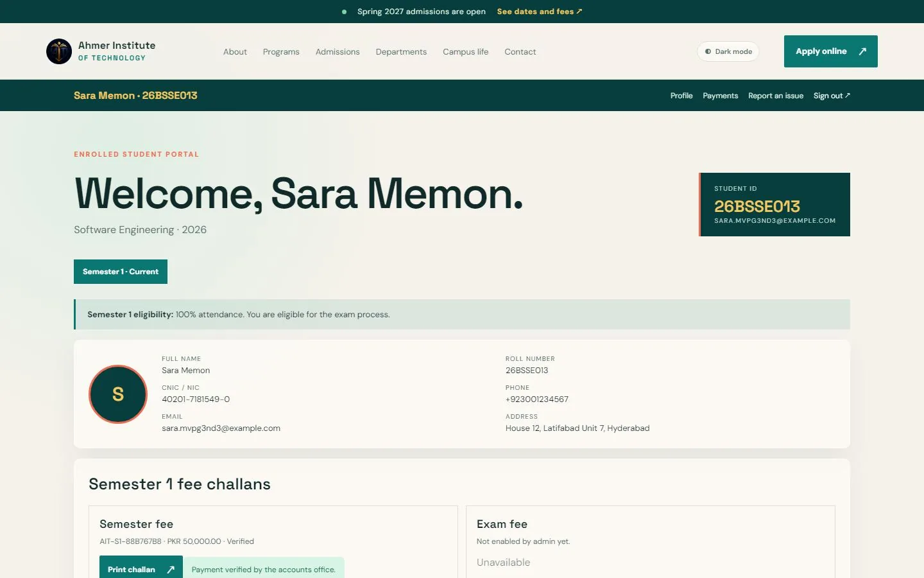Open the Programs menu item
Viewport: 924px width, 578px height.
(x=281, y=51)
